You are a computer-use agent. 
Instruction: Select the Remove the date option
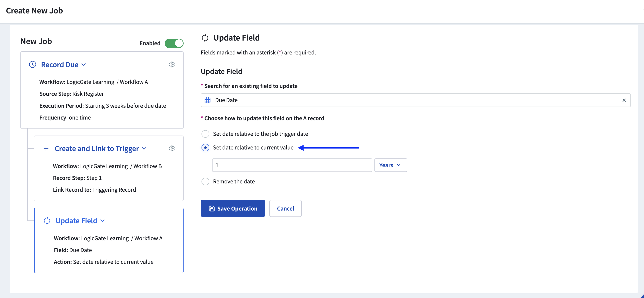point(206,182)
